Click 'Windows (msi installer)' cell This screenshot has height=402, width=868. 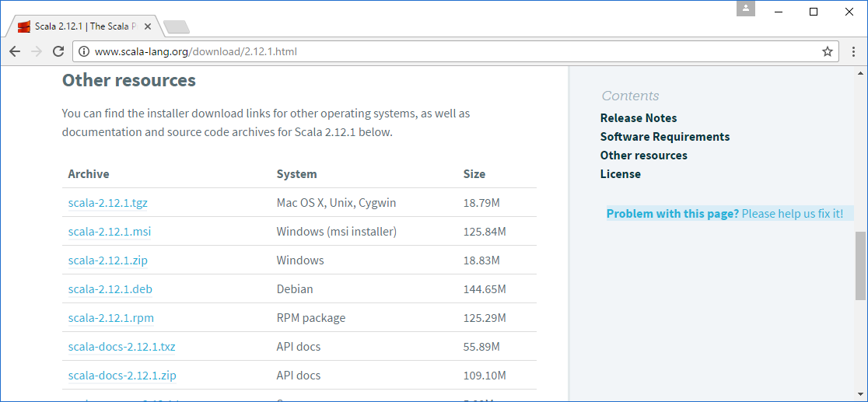point(337,232)
